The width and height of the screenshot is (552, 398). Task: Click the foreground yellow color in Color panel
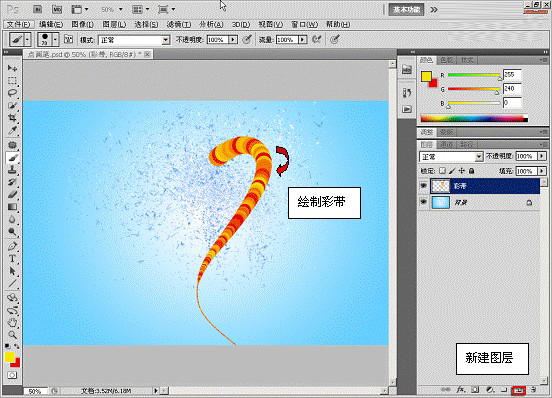pyautogui.click(x=426, y=76)
